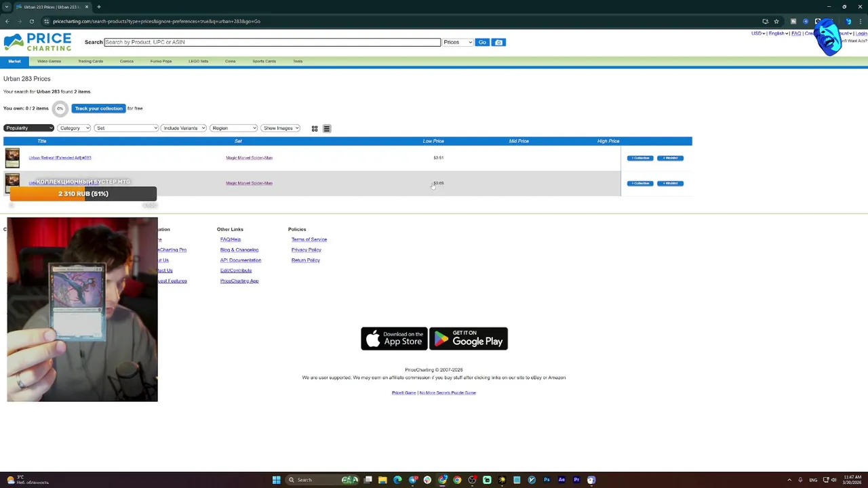The image size is (868, 488).
Task: Click Track your collection button
Action: coord(99,108)
